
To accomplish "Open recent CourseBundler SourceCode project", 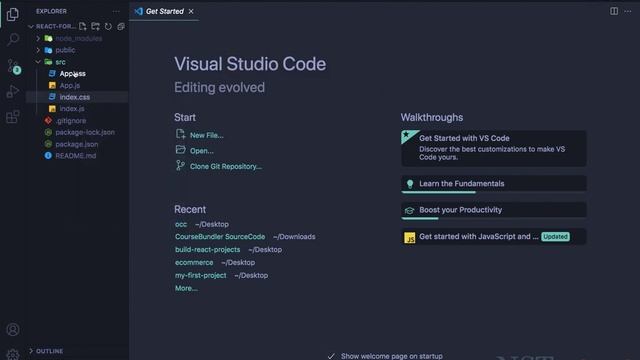I will point(220,237).
